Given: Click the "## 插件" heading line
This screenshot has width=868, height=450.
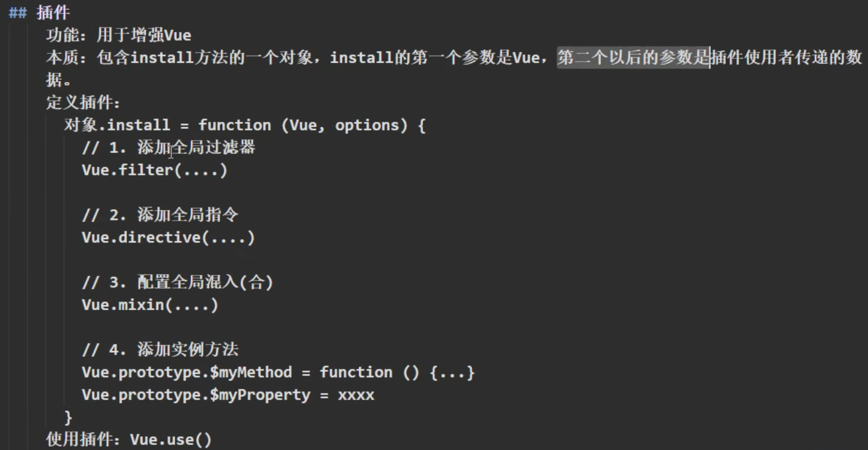Looking at the screenshot, I should [x=39, y=13].
